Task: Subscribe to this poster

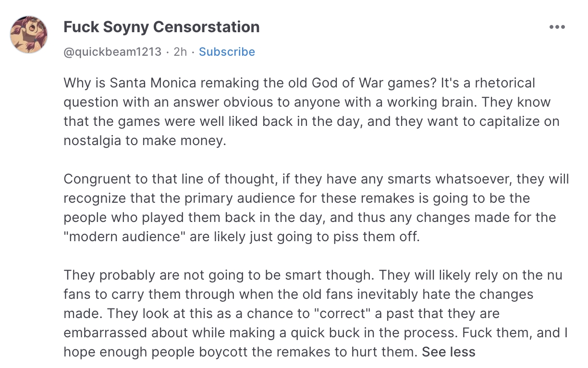Action: 227,52
